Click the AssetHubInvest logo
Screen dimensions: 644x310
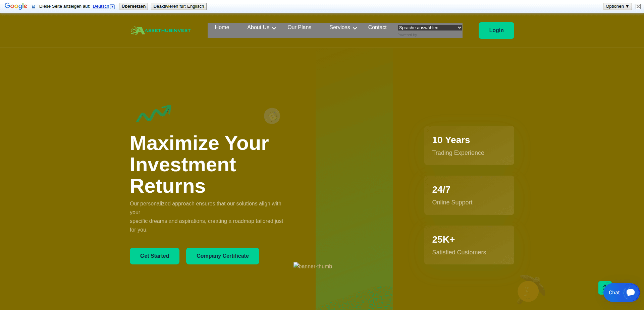click(160, 30)
